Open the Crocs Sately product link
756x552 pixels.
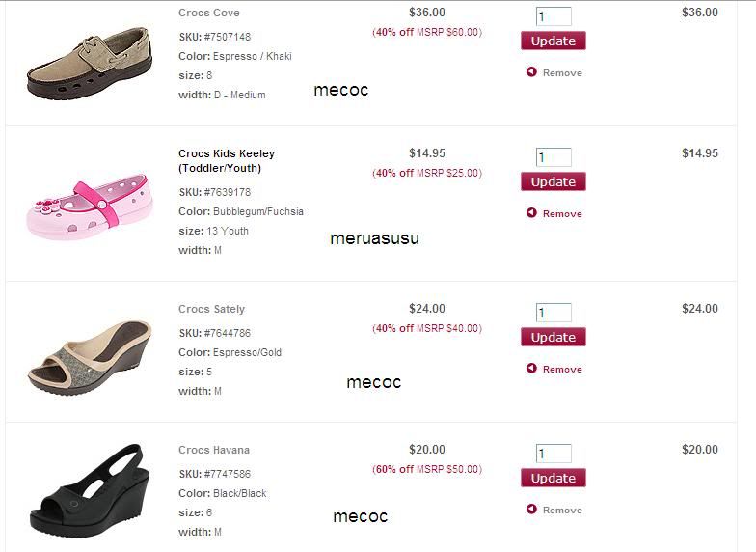[212, 309]
